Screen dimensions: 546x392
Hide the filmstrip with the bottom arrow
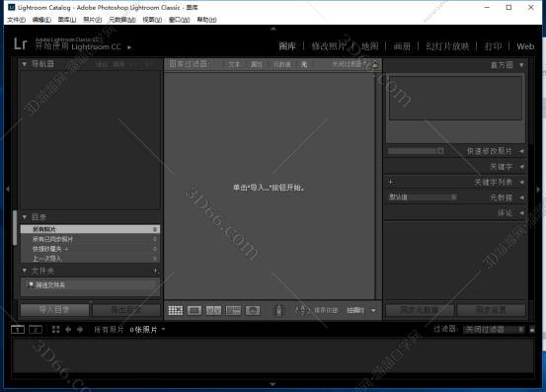click(x=273, y=384)
